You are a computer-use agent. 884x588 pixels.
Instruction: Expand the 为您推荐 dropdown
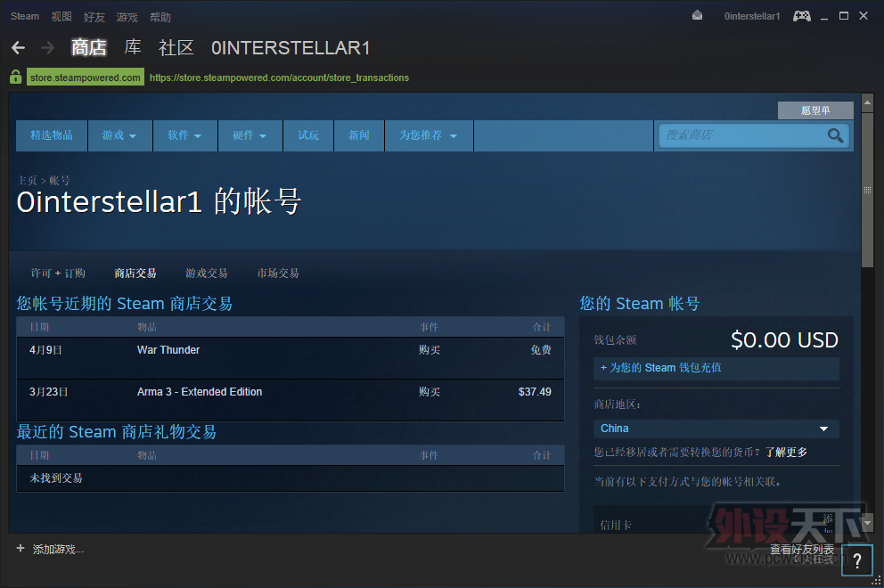pos(429,135)
